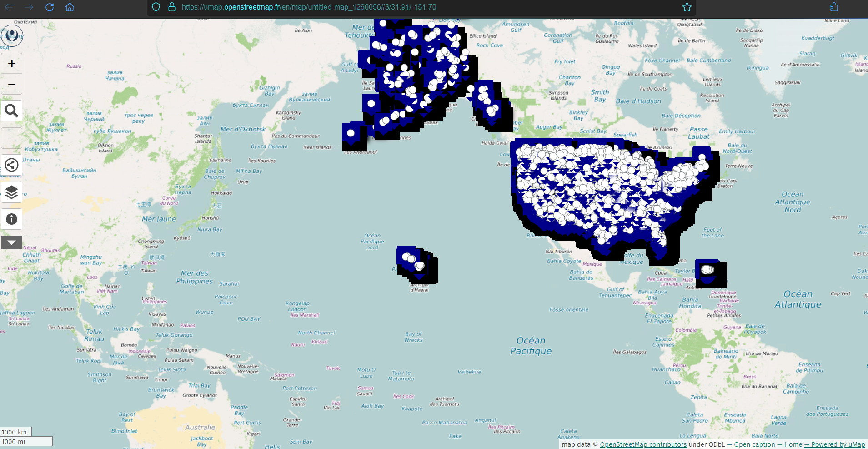This screenshot has height=449, width=868.
Task: Click the Open caption link
Action: 754,444
